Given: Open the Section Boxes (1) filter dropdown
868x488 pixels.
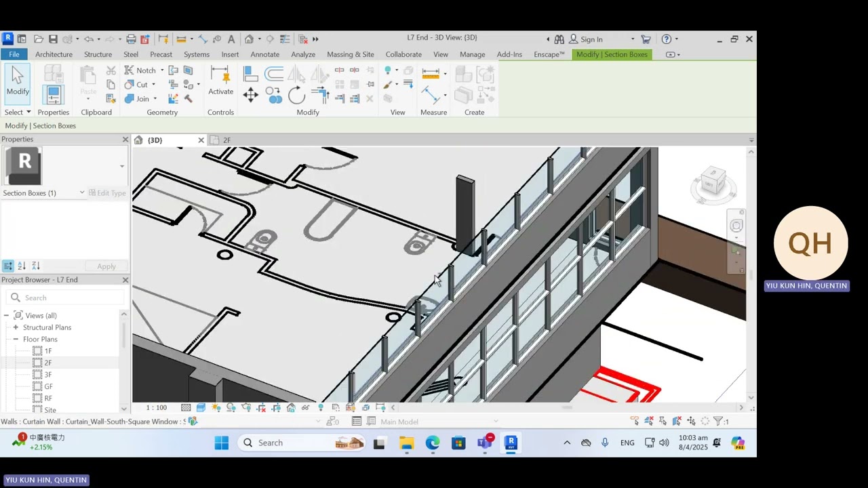Looking at the screenshot, I should (x=82, y=193).
